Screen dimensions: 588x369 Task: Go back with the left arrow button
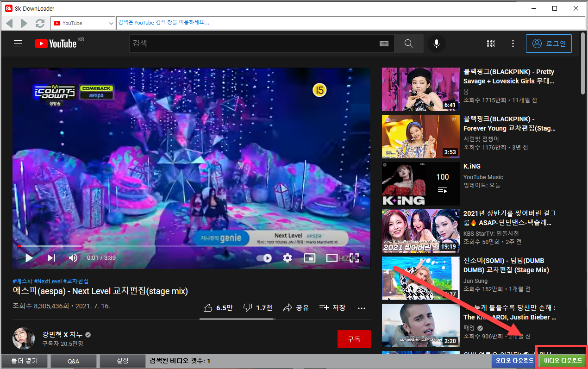pyautogui.click(x=9, y=23)
